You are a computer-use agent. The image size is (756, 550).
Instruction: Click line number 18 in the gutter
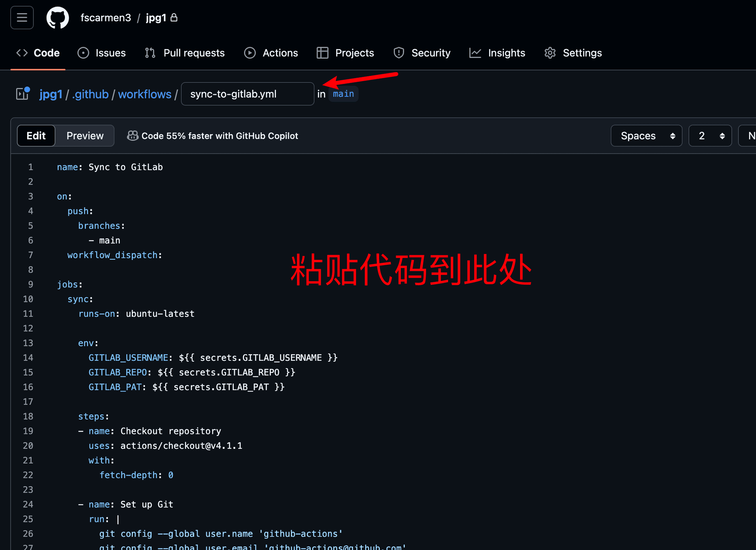[x=28, y=416]
